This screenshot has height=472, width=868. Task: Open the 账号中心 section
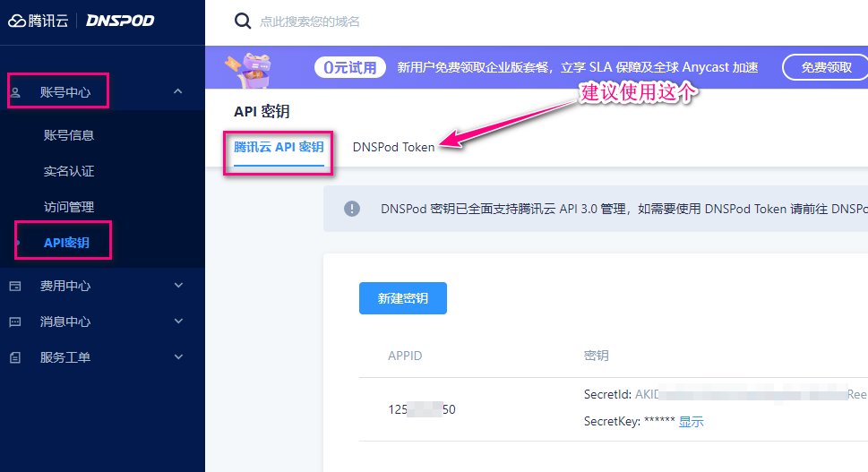(65, 92)
